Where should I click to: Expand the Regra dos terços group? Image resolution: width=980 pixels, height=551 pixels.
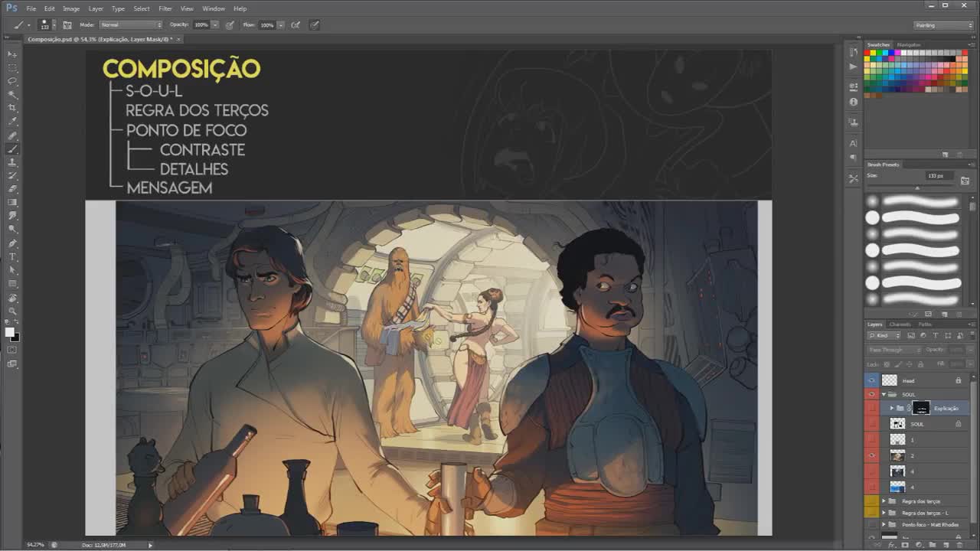tap(884, 501)
